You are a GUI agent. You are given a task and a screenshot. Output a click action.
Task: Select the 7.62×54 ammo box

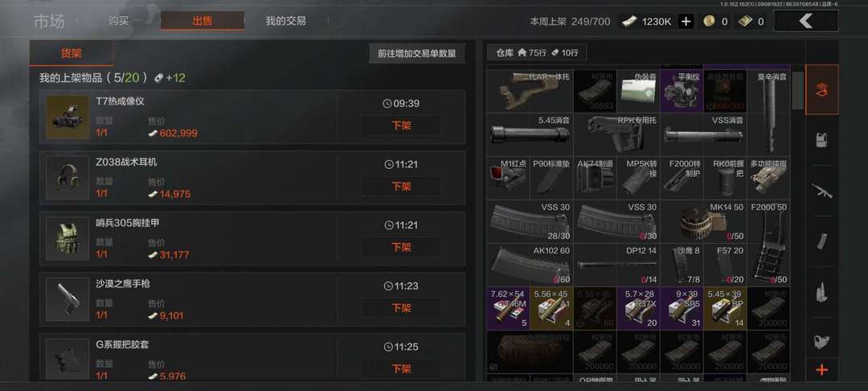pyautogui.click(x=508, y=308)
